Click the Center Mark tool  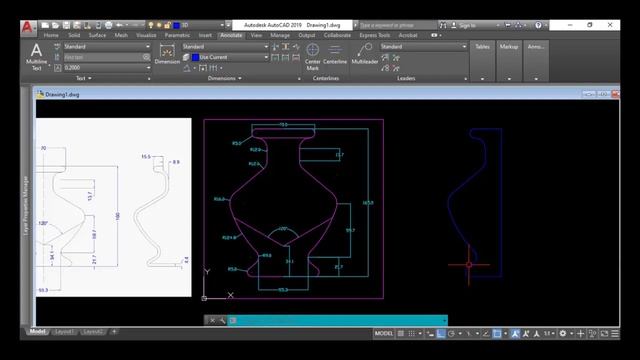(x=312, y=57)
